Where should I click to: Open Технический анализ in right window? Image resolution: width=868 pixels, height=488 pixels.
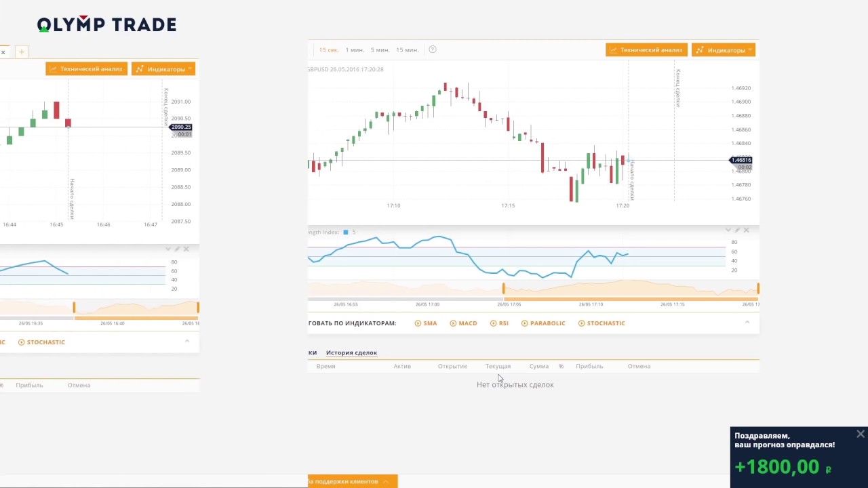(x=646, y=50)
